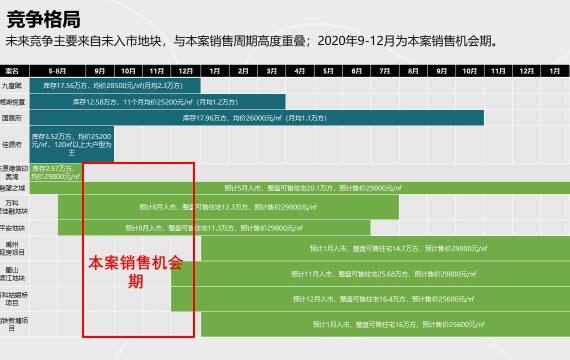Click the bar with 整盘可售住宅11.3万方
The image size is (570, 360).
214,228
